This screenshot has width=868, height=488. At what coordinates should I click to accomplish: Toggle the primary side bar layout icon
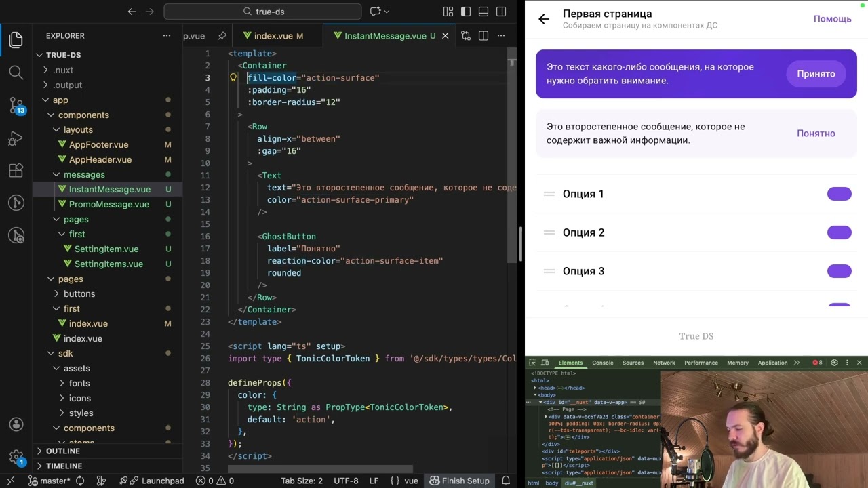(x=466, y=12)
